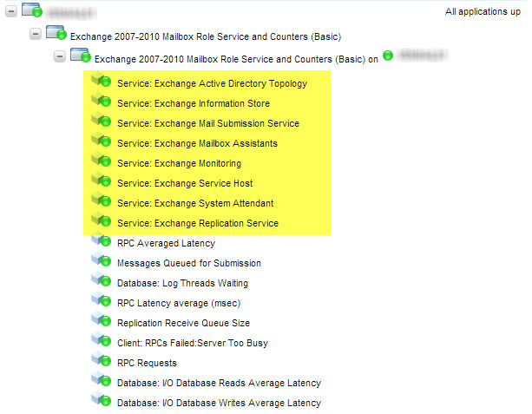Click application icon beside 'Counters (Basic) on' row
532x414 pixels.
tap(81, 56)
